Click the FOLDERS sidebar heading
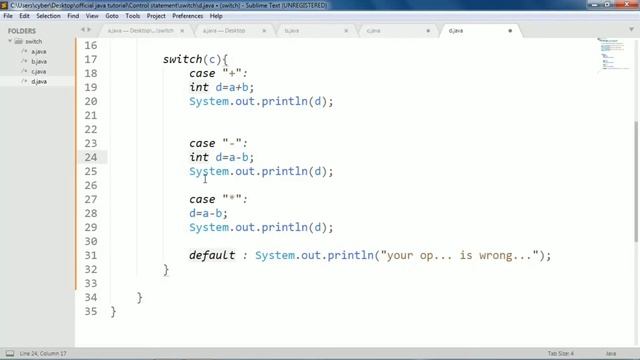Viewport: 640px width, 360px height. click(22, 31)
